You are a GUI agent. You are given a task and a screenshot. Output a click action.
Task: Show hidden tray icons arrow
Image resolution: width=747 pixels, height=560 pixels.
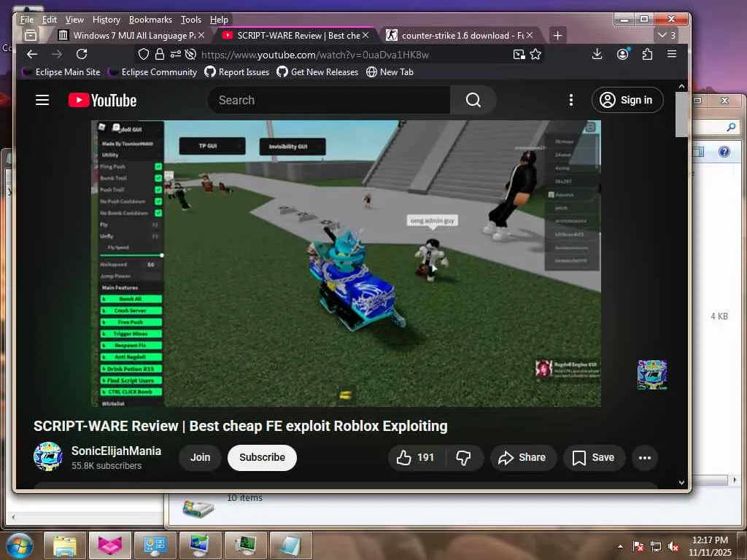tap(620, 547)
